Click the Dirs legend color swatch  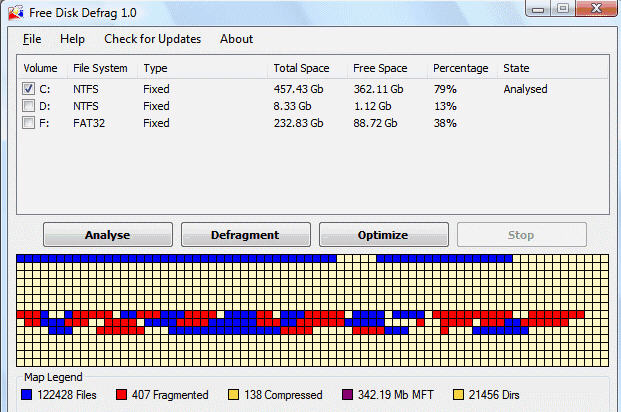[460, 395]
